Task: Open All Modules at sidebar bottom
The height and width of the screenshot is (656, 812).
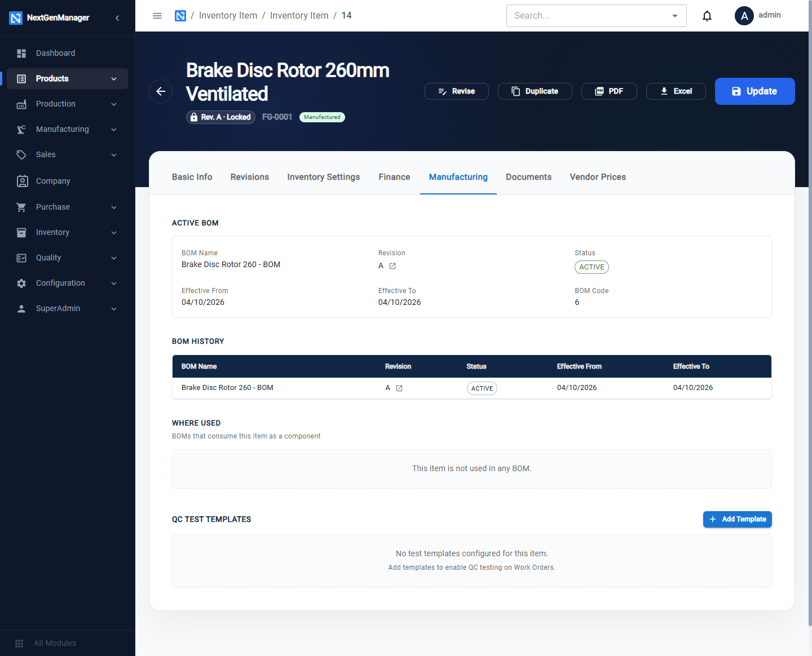Action: pyautogui.click(x=68, y=644)
